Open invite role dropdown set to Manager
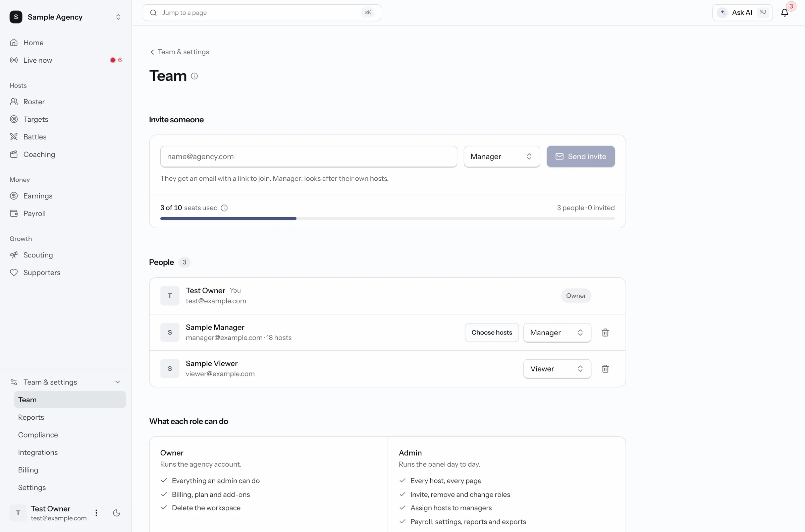805x532 pixels. [501, 157]
